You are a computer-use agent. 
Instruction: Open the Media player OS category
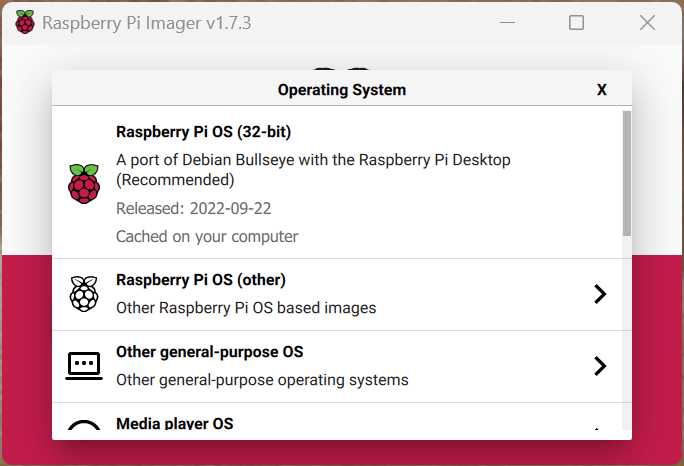(x=337, y=417)
